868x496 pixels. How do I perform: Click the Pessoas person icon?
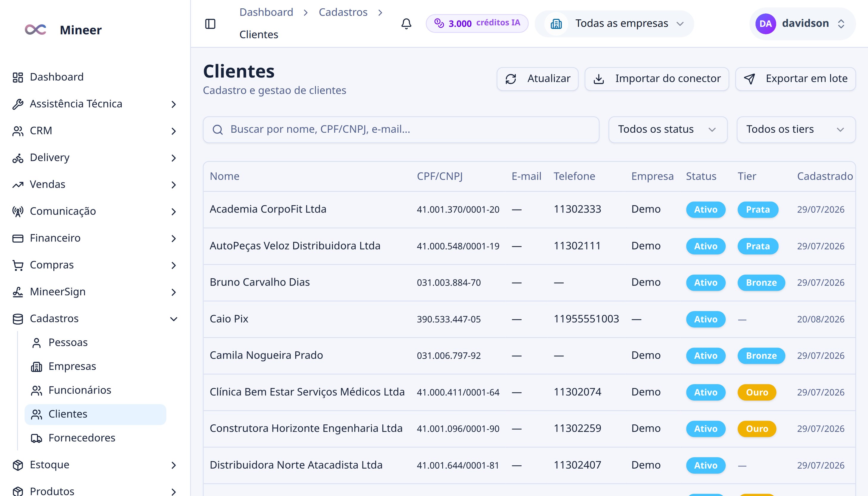[36, 343]
